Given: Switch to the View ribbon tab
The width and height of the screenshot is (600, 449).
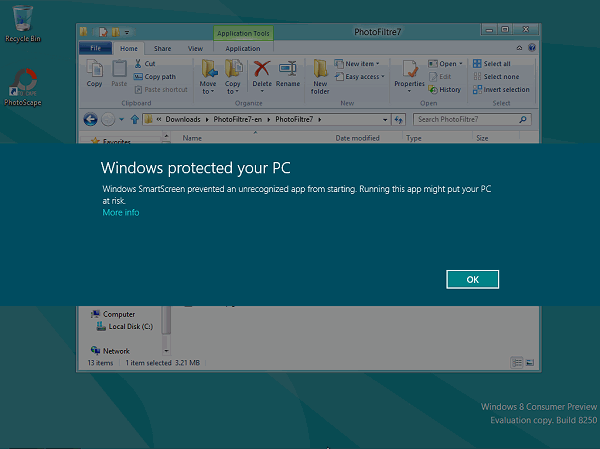Looking at the screenshot, I should [x=195, y=49].
